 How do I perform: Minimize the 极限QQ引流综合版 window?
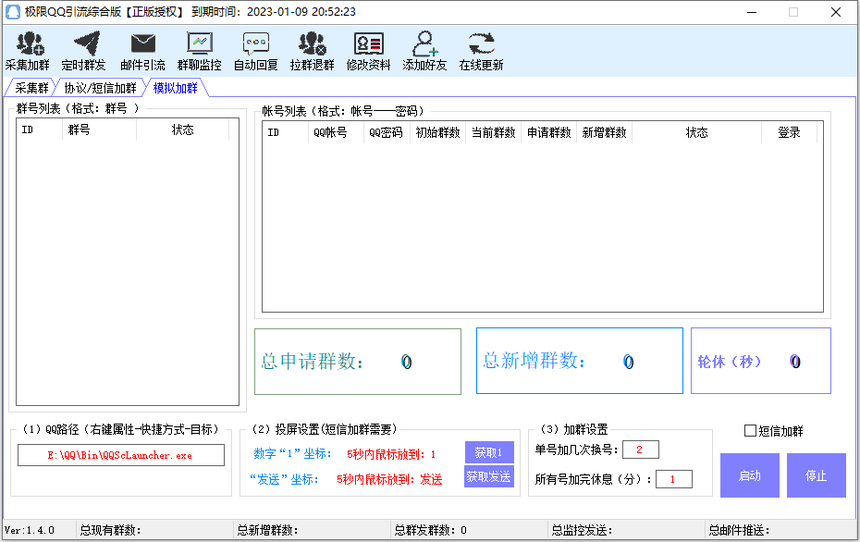752,12
